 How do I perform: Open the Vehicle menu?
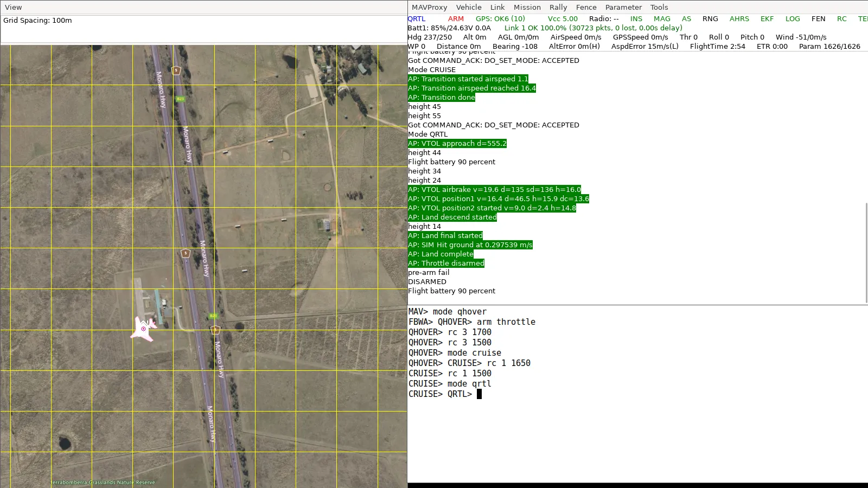(469, 7)
